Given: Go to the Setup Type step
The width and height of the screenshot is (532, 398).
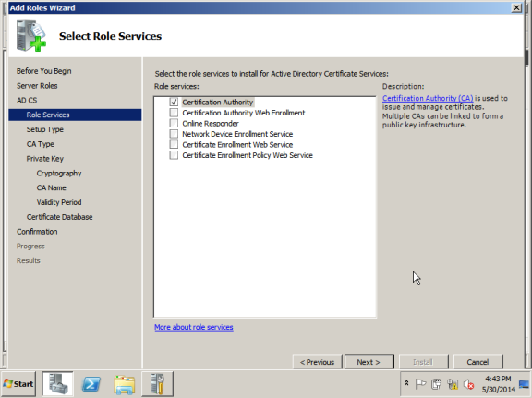Looking at the screenshot, I should point(44,129).
